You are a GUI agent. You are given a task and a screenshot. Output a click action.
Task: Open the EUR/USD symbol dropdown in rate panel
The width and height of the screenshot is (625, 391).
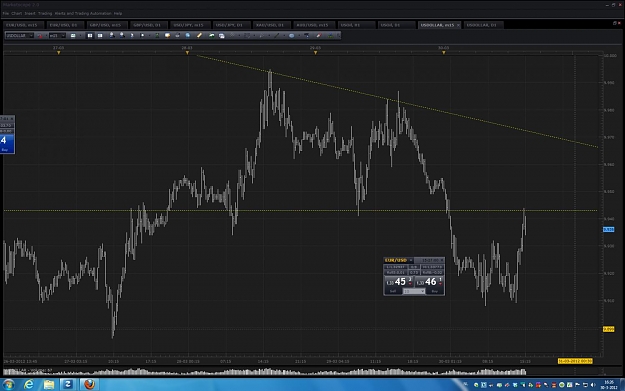click(411, 260)
